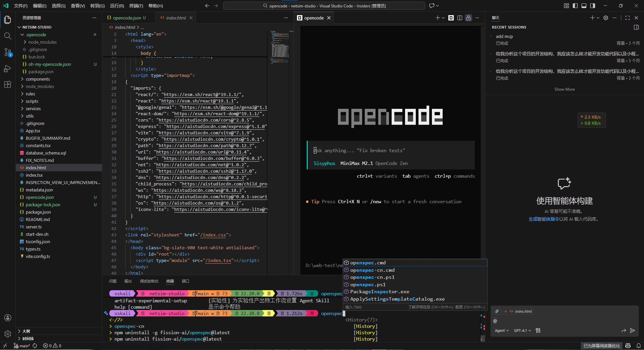This screenshot has height=350, width=644.
Task: Open Run and Debug view
Action: tap(7, 69)
